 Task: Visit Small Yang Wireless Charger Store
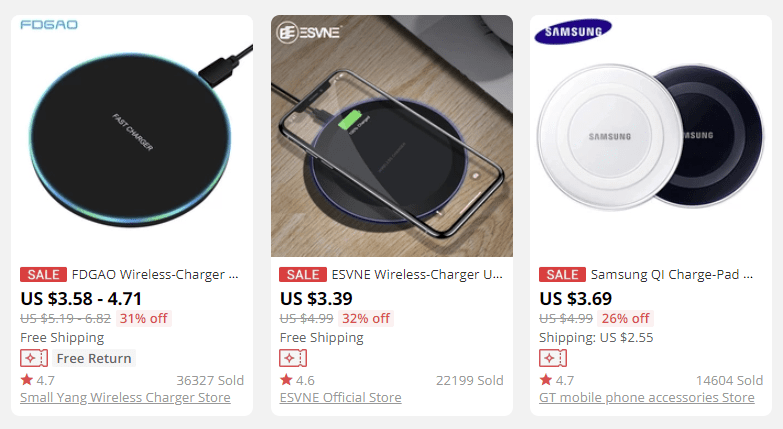[125, 397]
